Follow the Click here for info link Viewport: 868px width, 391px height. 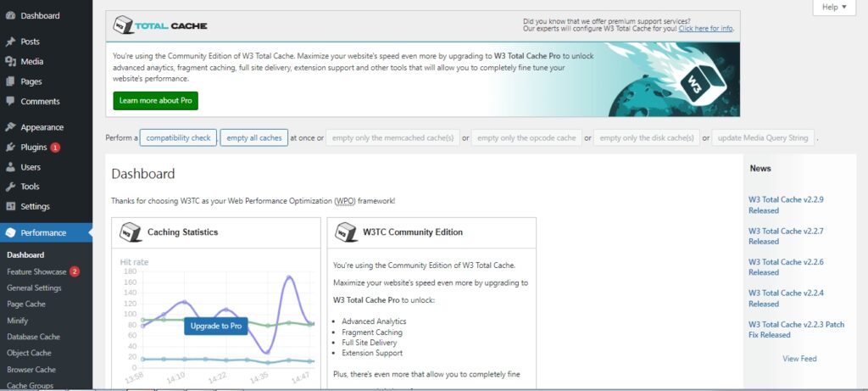point(706,28)
